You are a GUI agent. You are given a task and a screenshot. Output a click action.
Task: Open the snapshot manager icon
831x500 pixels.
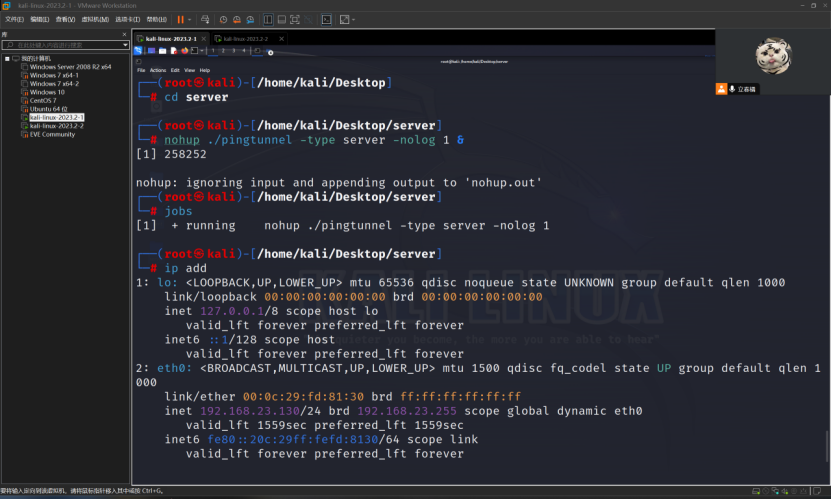[250, 20]
